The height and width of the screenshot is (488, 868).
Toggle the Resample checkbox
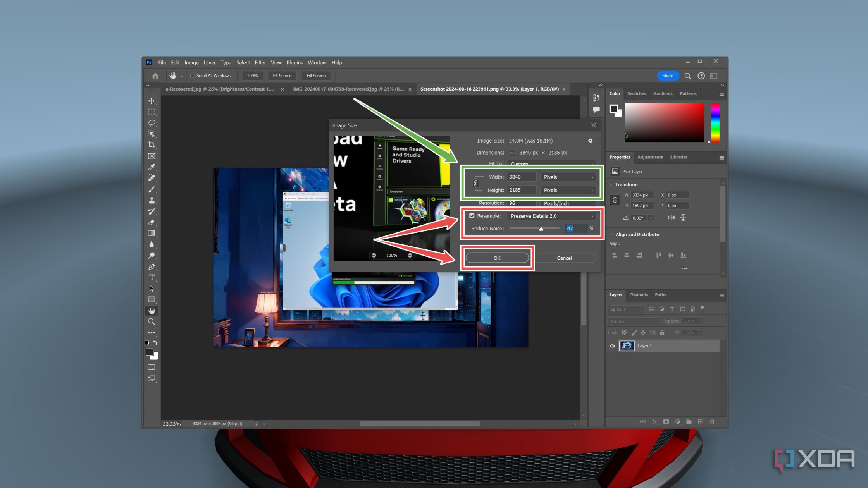click(472, 216)
